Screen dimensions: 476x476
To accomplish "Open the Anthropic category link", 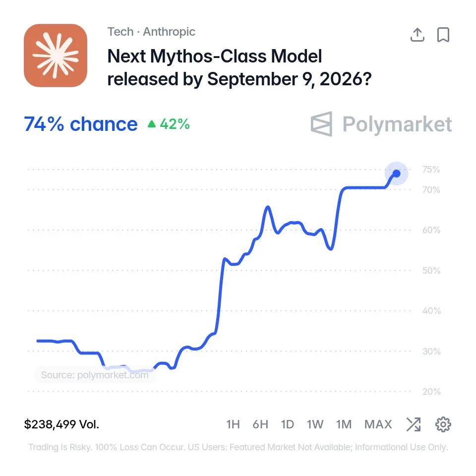I will 169,32.
